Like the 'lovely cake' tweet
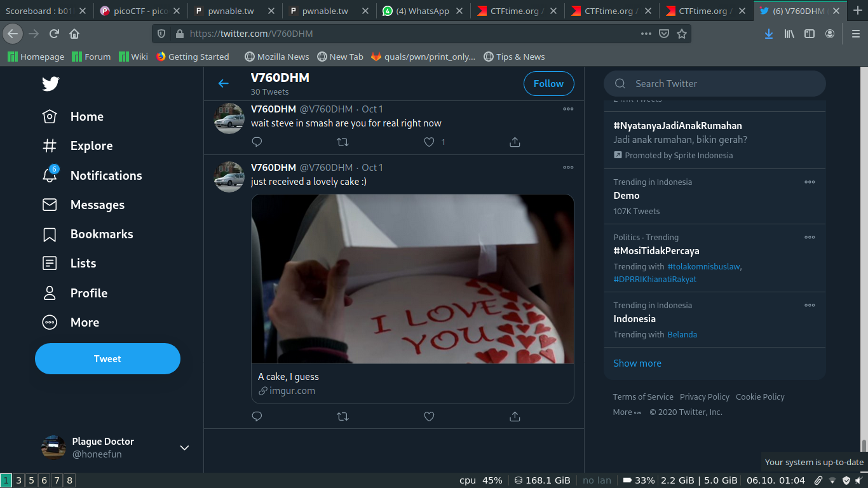This screenshot has height=488, width=868. tap(429, 417)
